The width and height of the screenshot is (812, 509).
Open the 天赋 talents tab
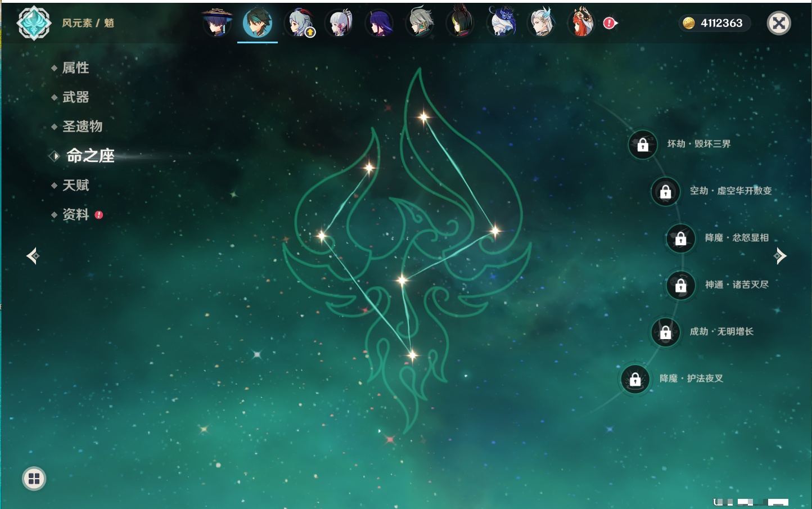click(75, 185)
